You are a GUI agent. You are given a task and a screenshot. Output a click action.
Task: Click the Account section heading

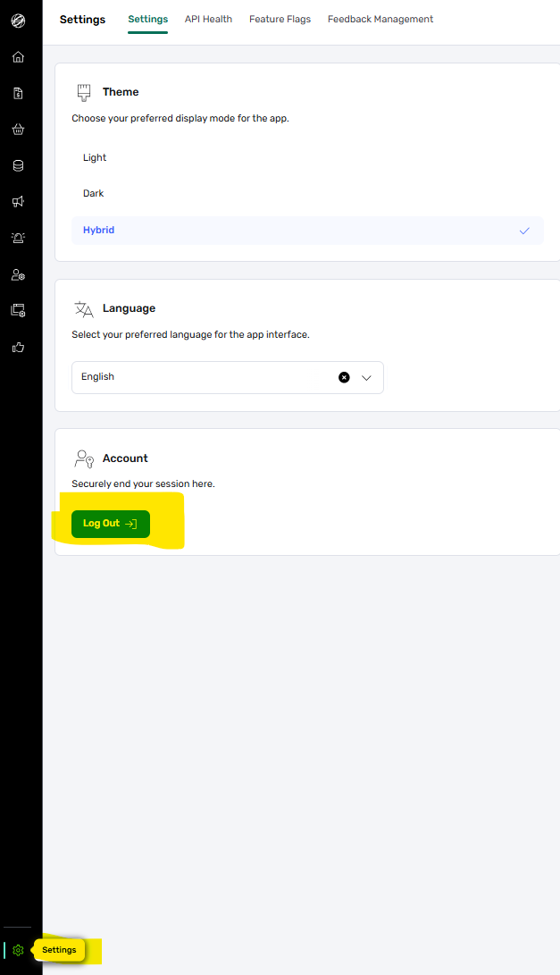[125, 458]
